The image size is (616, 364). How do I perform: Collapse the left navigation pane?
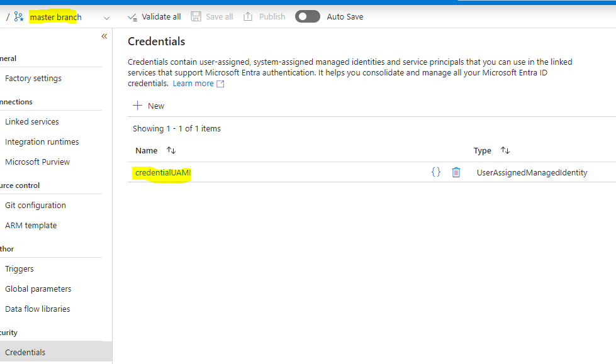point(104,36)
